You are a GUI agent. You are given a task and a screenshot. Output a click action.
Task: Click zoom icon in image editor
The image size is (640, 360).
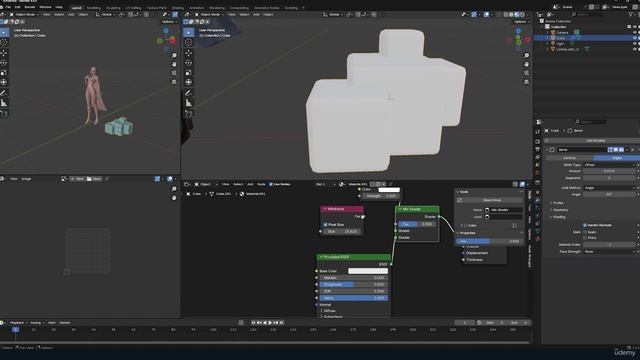click(x=174, y=189)
